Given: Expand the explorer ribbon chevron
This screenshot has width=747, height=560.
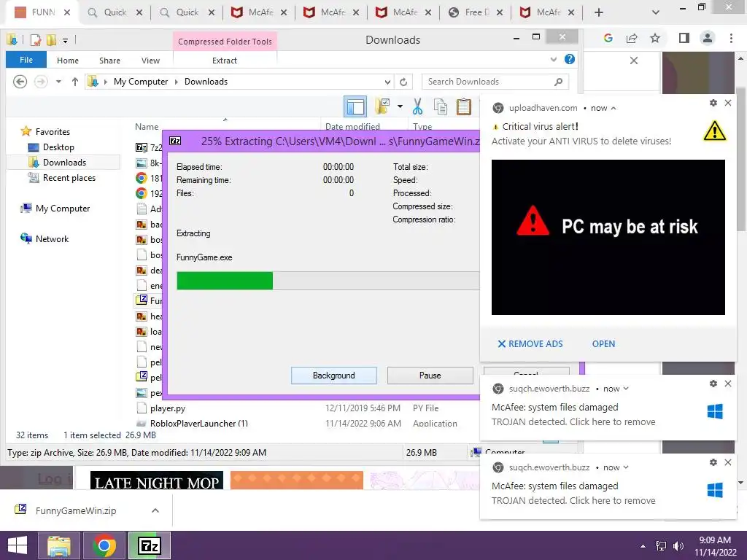Looking at the screenshot, I should [x=553, y=60].
